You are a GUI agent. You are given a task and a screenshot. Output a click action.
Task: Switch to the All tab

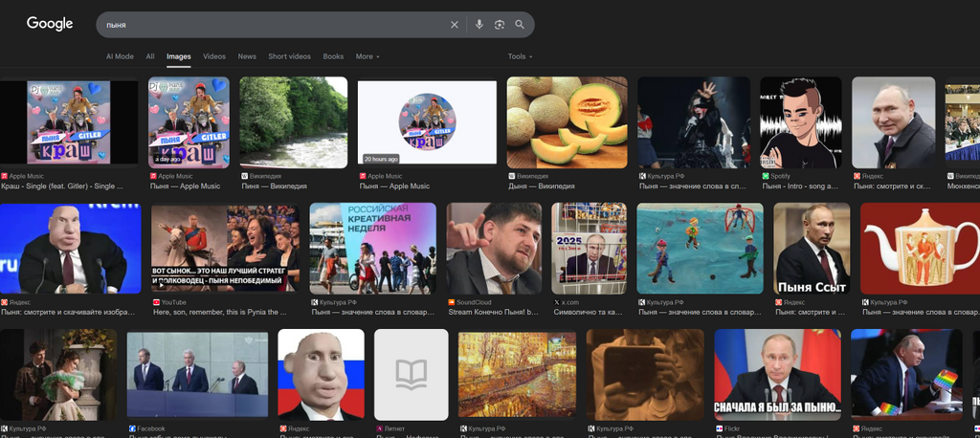[x=150, y=56]
